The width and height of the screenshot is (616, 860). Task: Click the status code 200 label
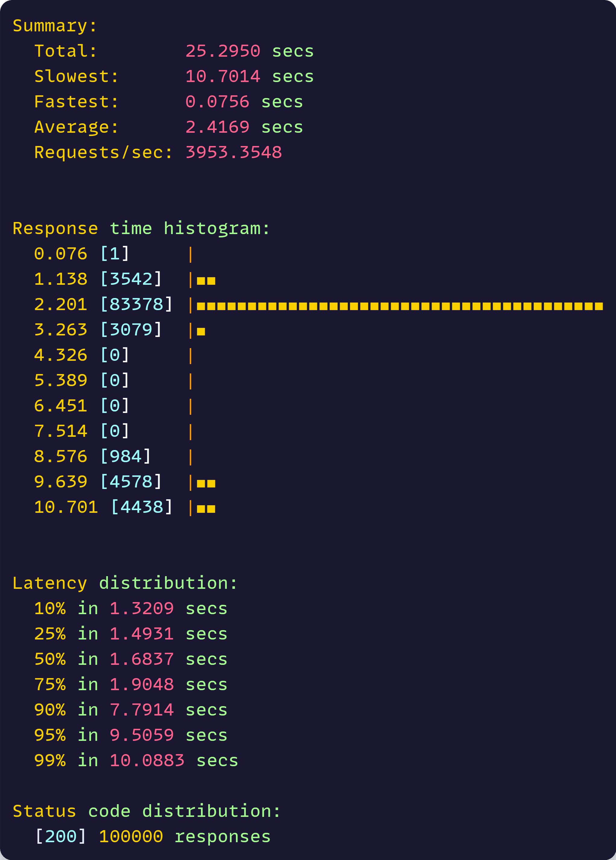(x=61, y=836)
